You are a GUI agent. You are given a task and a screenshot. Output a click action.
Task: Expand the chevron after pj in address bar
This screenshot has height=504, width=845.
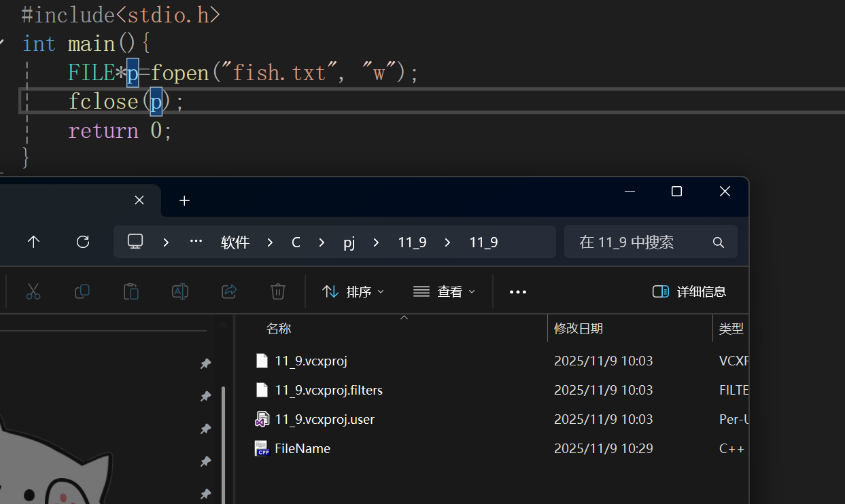point(376,242)
